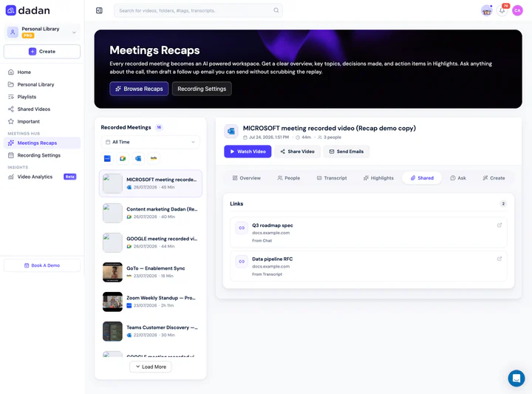Screen dimensions: 532x394
Task: Open the chat support bubble
Action: 516,378
